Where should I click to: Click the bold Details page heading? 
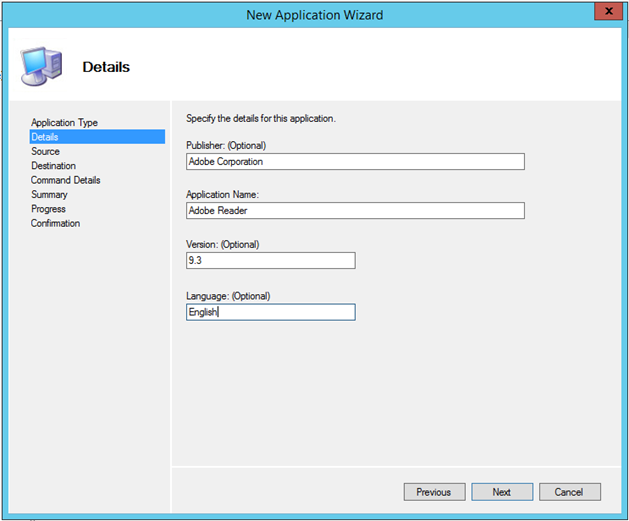point(105,68)
